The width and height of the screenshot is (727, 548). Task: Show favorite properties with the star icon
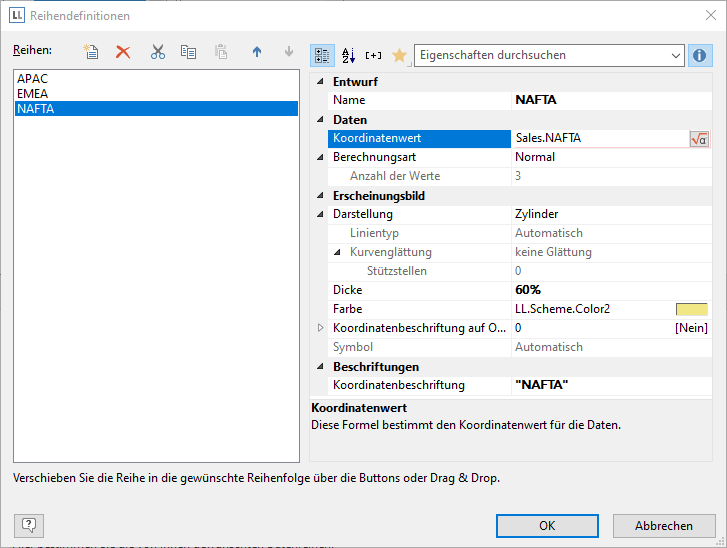[399, 55]
